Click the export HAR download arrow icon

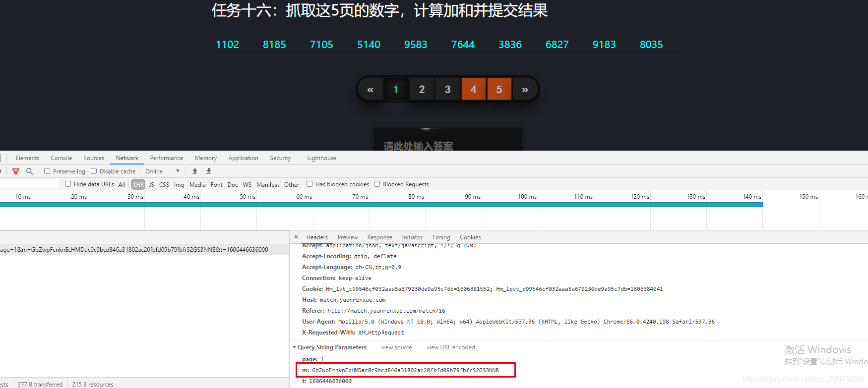point(209,171)
